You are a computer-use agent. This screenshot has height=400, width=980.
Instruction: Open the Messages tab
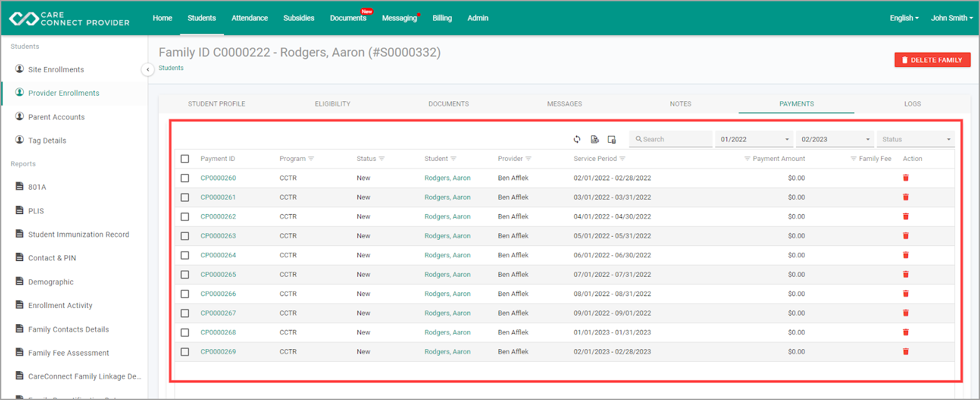pos(564,104)
